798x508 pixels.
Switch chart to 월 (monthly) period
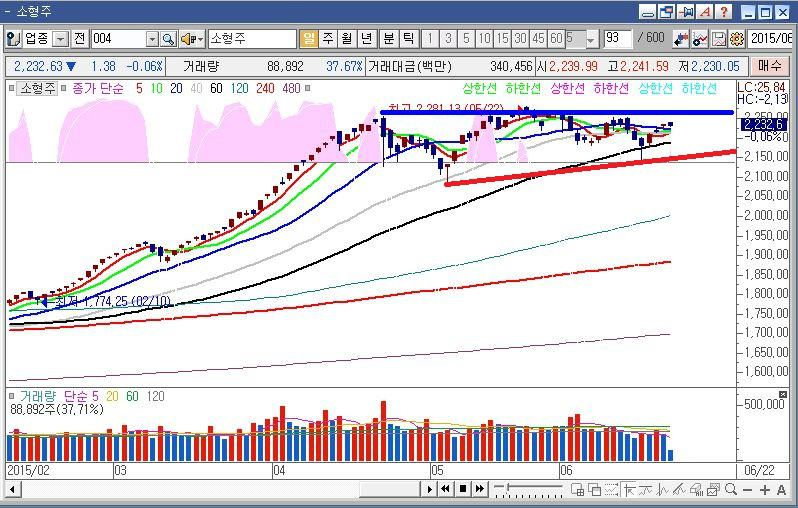347,39
